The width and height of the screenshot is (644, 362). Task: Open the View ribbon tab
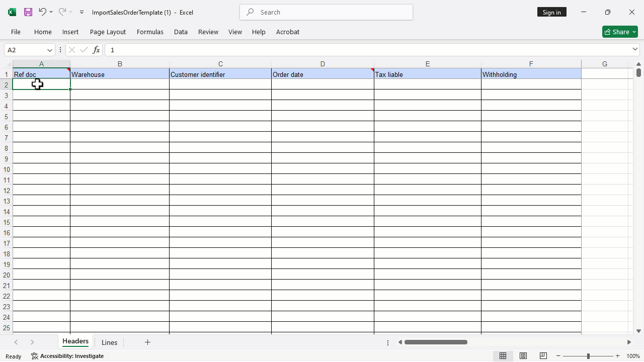pos(235,32)
